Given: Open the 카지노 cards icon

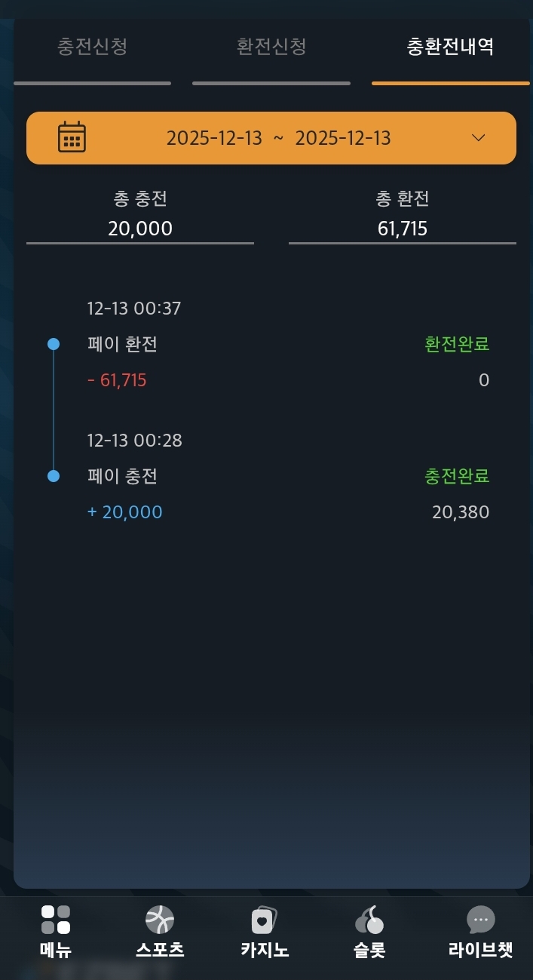Looking at the screenshot, I should (264, 920).
